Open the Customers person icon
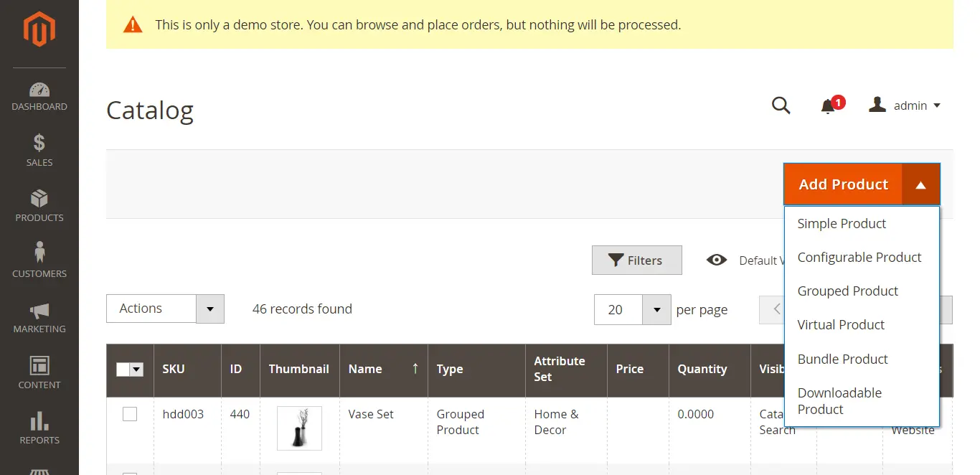The image size is (980, 475). (x=39, y=253)
